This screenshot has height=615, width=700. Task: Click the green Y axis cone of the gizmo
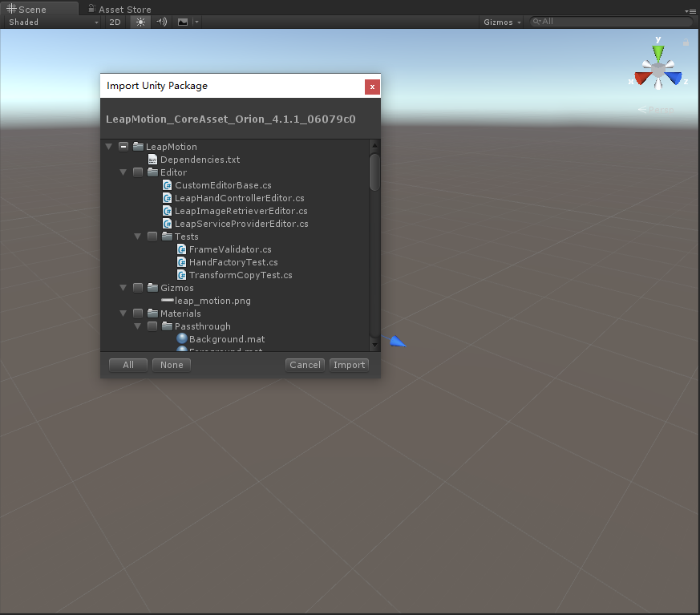pos(658,53)
